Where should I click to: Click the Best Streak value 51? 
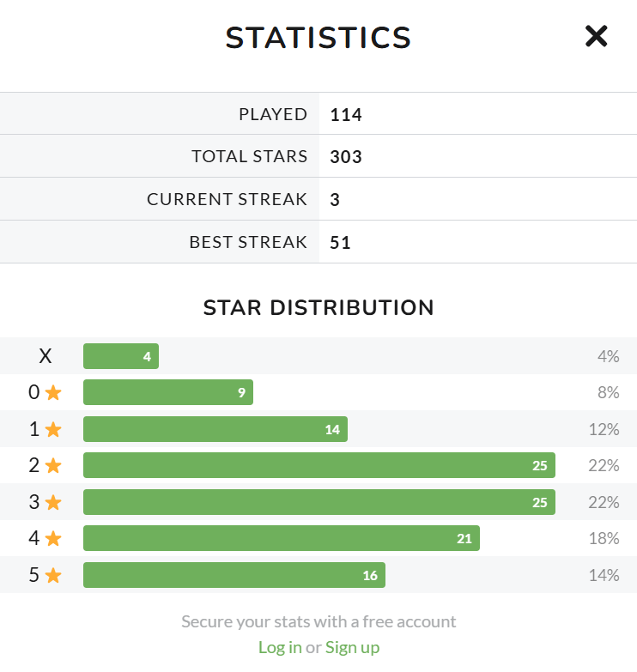[341, 243]
